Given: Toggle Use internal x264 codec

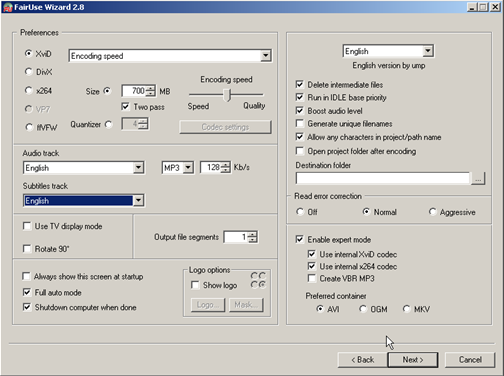Looking at the screenshot, I should [312, 266].
